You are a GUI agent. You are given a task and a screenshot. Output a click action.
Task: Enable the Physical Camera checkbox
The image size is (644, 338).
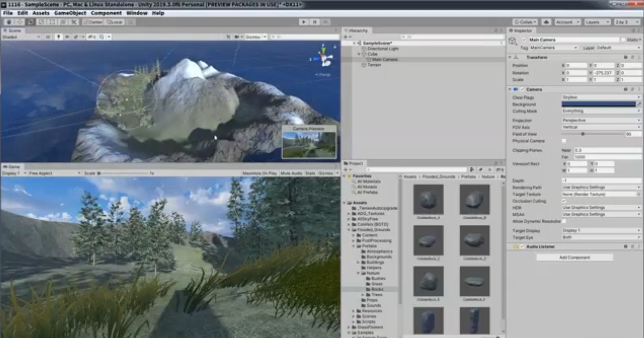(564, 141)
